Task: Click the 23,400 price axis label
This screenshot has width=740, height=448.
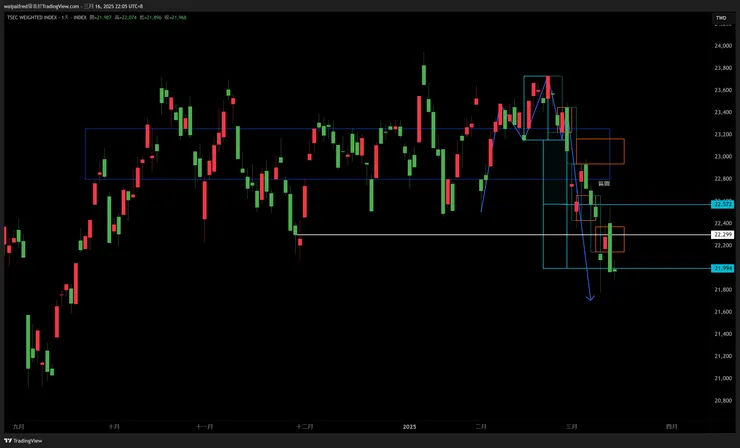Action: (x=723, y=112)
